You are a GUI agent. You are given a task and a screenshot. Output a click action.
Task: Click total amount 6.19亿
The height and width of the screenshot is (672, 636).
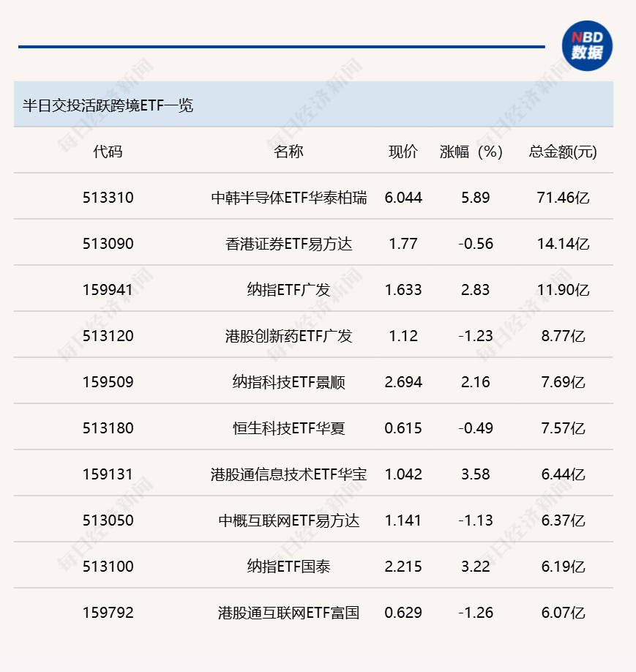point(563,567)
